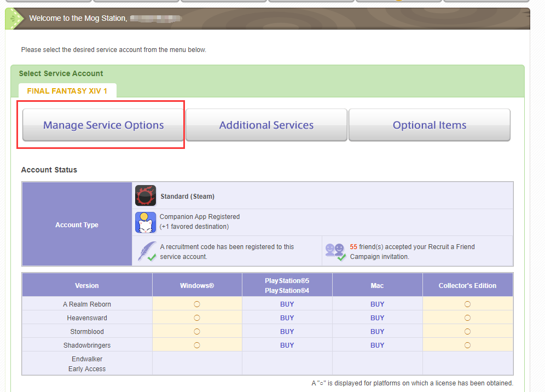Buy Shadowbringers for PlayStation
The width and height of the screenshot is (545, 392).
pos(287,345)
